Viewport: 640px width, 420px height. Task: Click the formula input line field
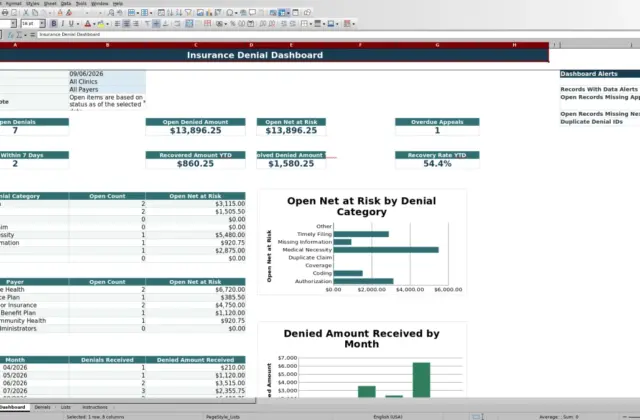(339, 35)
